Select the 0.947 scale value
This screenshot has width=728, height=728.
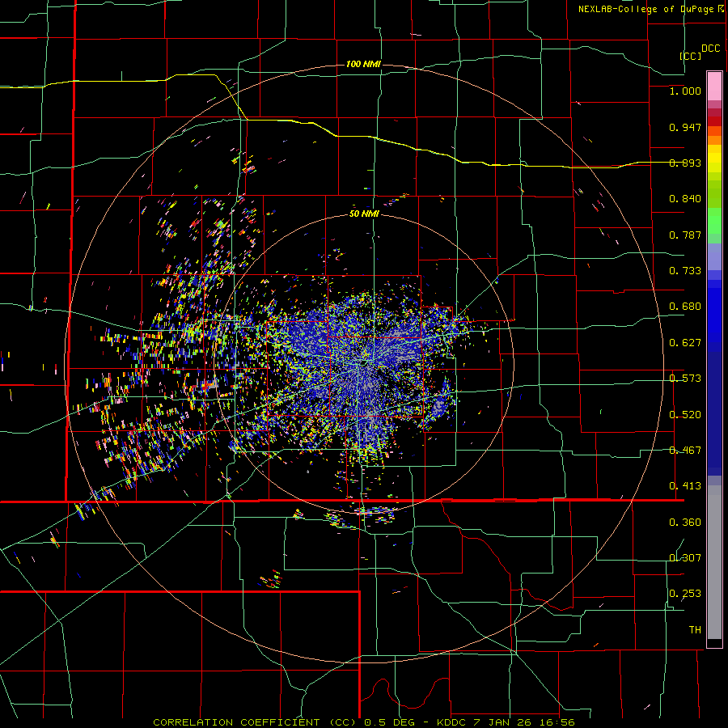click(685, 127)
